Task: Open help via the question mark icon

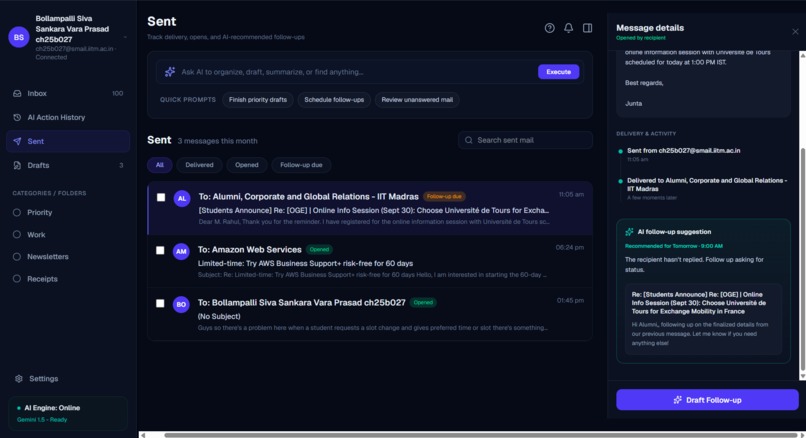Action: (549, 28)
